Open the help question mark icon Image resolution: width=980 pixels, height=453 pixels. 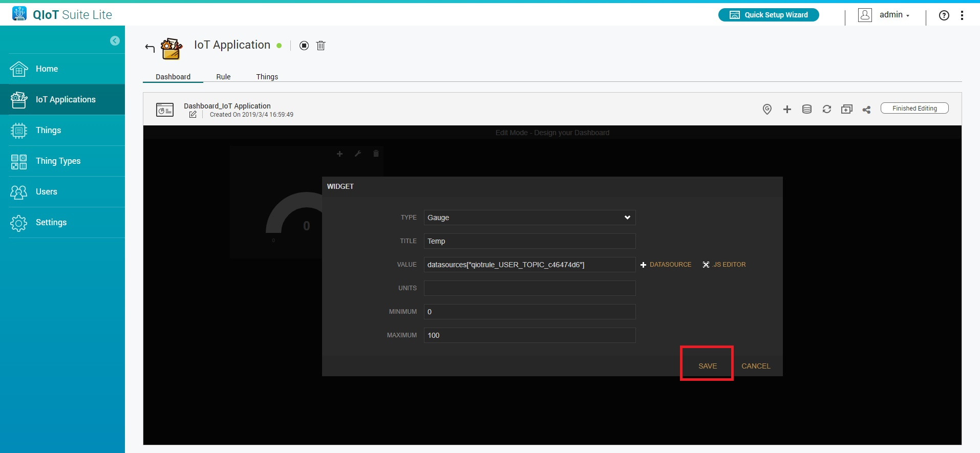944,15
